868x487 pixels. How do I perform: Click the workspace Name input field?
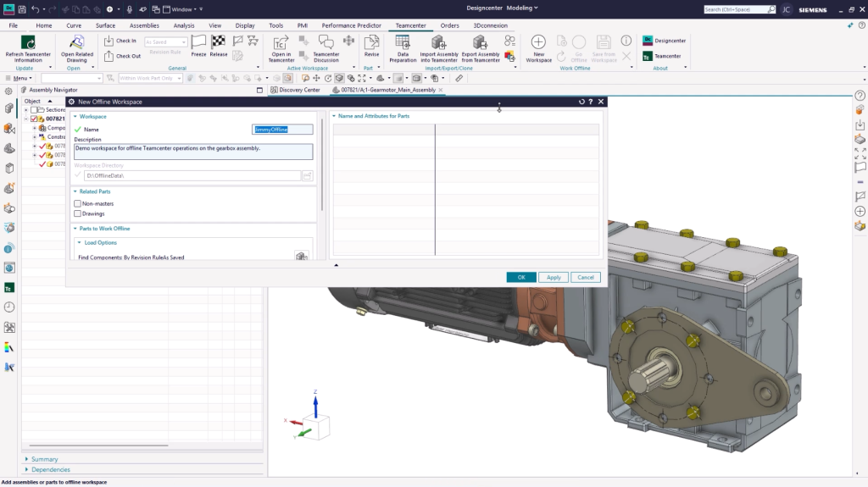coord(282,130)
